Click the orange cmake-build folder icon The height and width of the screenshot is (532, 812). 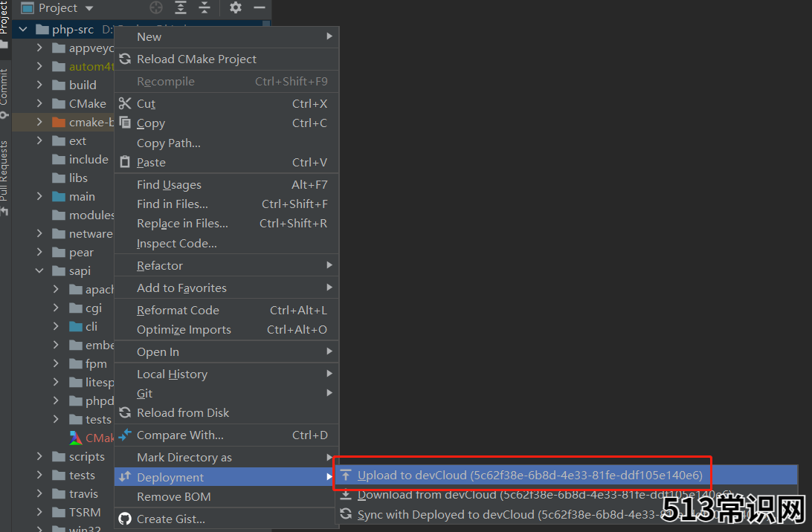coord(59,123)
